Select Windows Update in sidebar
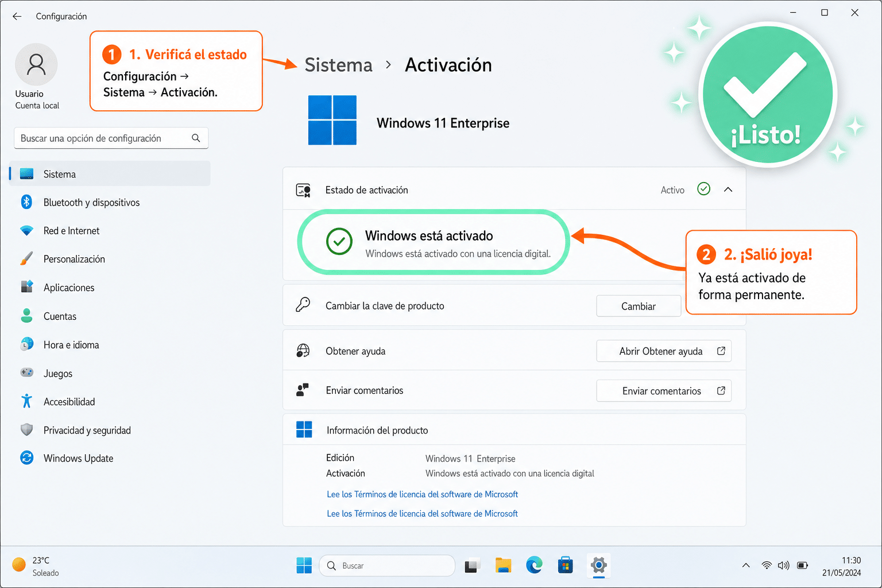Viewport: 882px width, 588px height. (110, 458)
